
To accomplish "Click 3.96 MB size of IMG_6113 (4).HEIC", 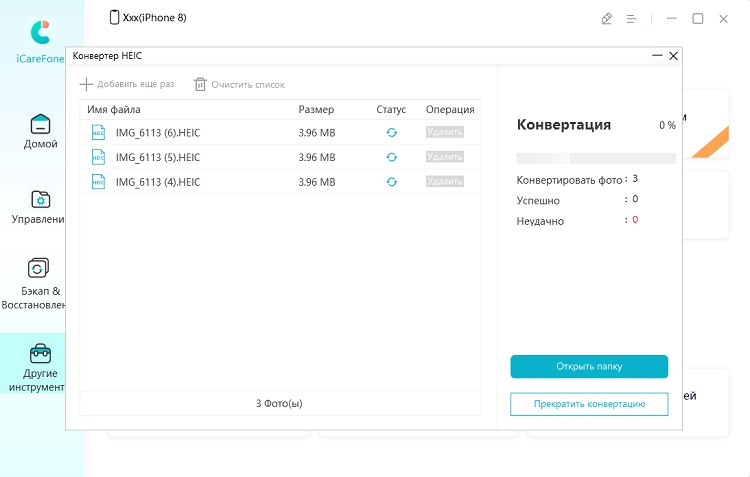I will click(317, 182).
